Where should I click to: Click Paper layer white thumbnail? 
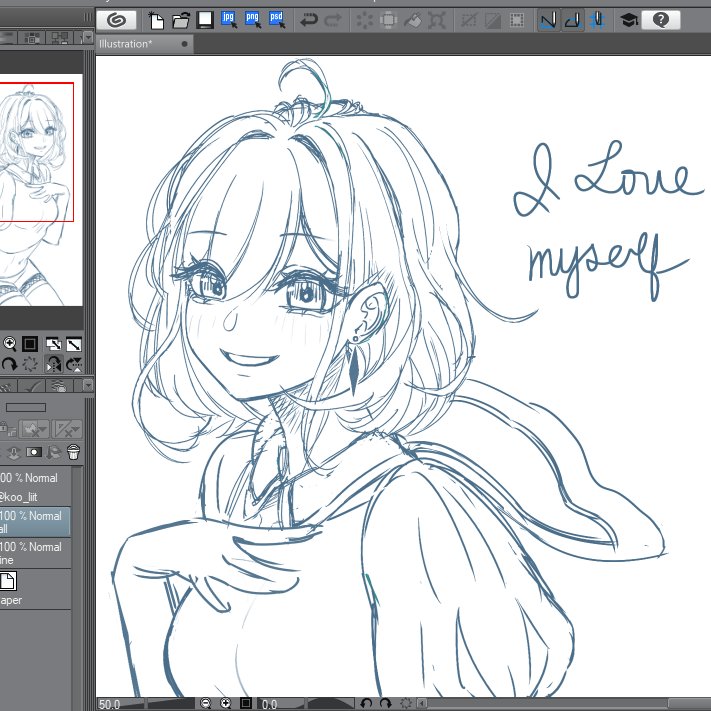tap(8, 581)
